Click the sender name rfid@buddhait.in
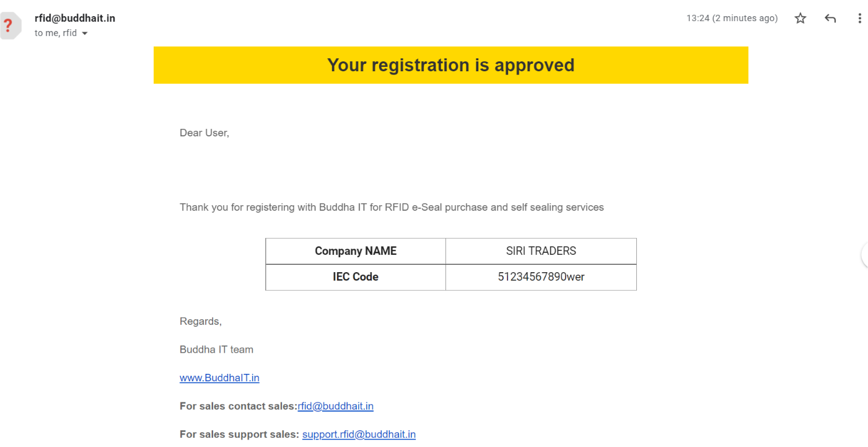Screen dimensions: 868x447 [x=75, y=18]
